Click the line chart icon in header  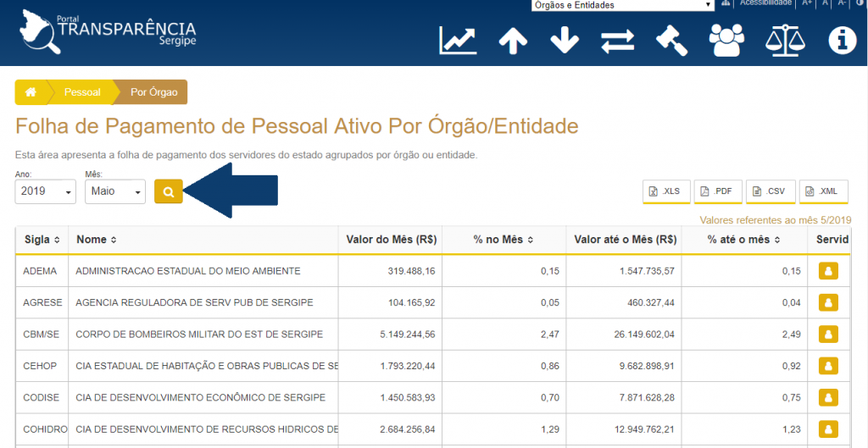(x=458, y=41)
